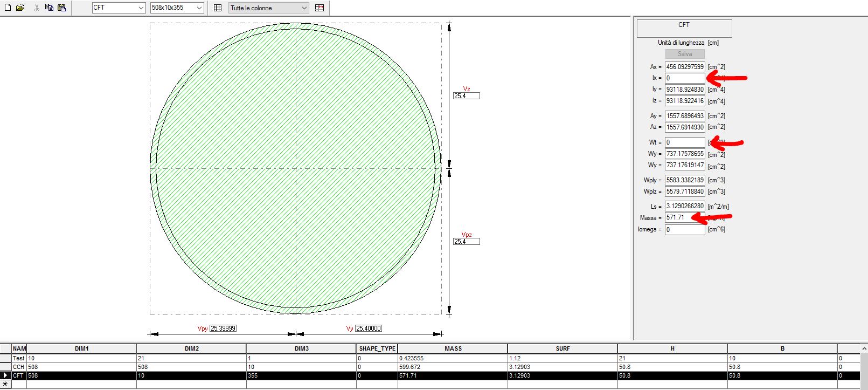This screenshot has height=390, width=868.
Task: Click the NAM column header
Action: [x=19, y=348]
